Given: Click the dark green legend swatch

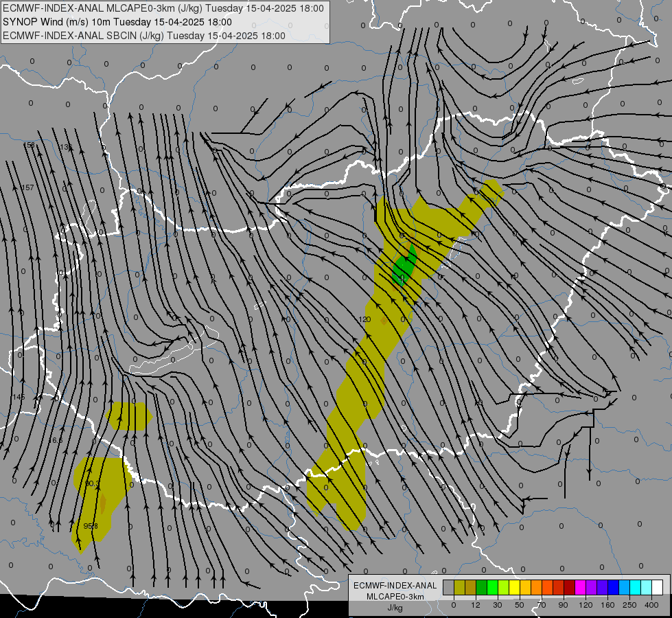Looking at the screenshot, I should point(481,587).
